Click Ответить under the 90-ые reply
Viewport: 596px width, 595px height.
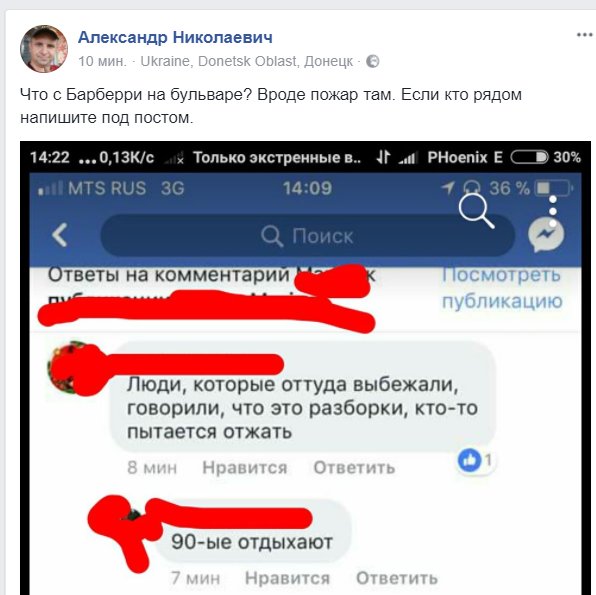[x=396, y=578]
